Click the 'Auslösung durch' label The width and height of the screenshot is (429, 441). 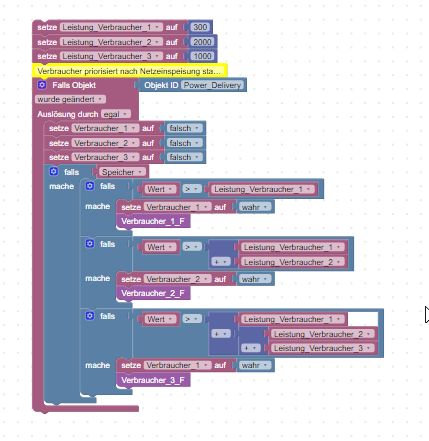click(68, 114)
